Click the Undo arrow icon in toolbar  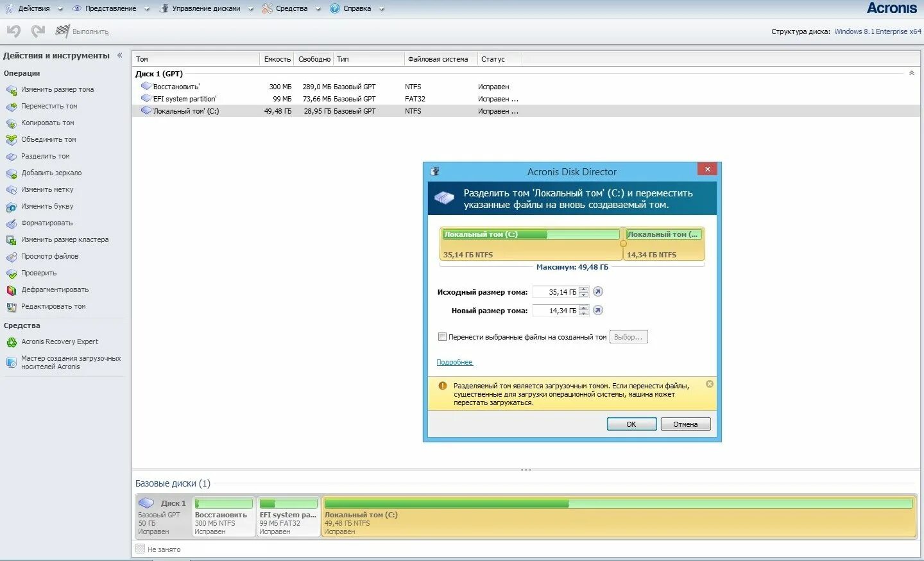[13, 31]
